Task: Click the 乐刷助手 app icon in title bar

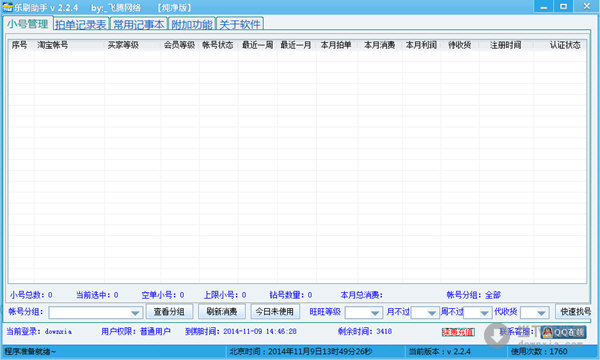Action: click(x=7, y=7)
